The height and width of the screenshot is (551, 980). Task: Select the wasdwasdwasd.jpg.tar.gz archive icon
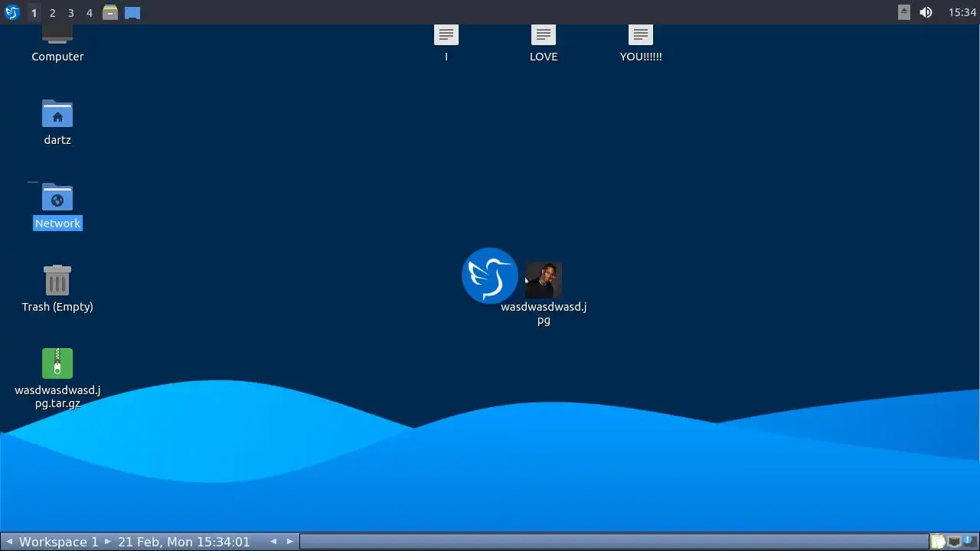click(x=57, y=364)
